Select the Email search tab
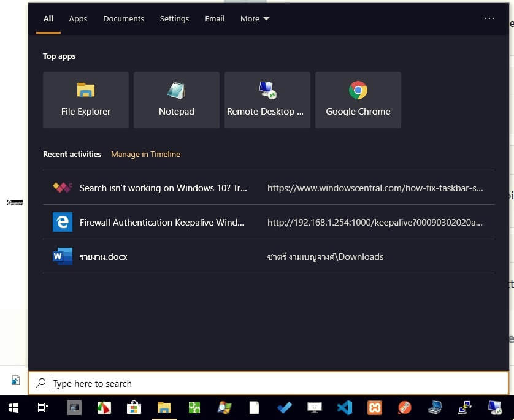The height and width of the screenshot is (420, 514). point(215,18)
